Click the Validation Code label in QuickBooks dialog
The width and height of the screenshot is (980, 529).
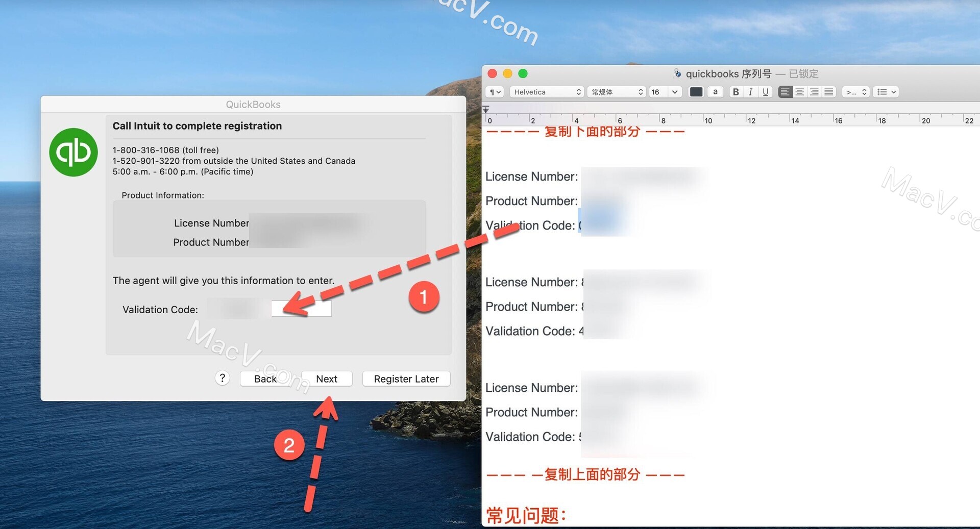(x=160, y=309)
